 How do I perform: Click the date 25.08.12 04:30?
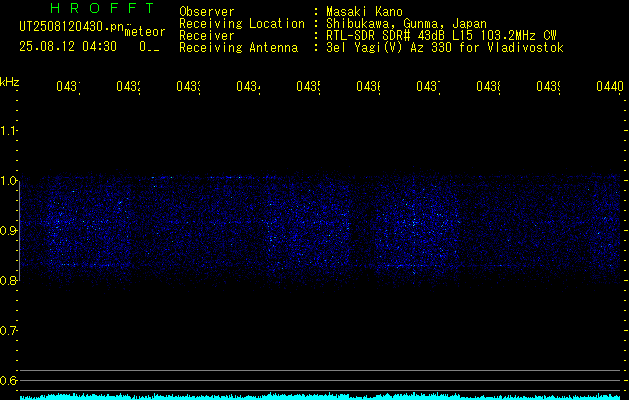coord(68,47)
